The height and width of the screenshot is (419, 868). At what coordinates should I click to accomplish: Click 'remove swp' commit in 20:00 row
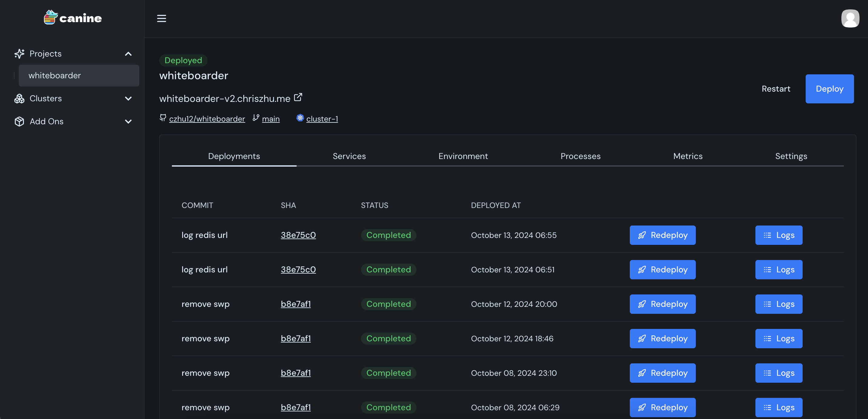click(x=205, y=304)
